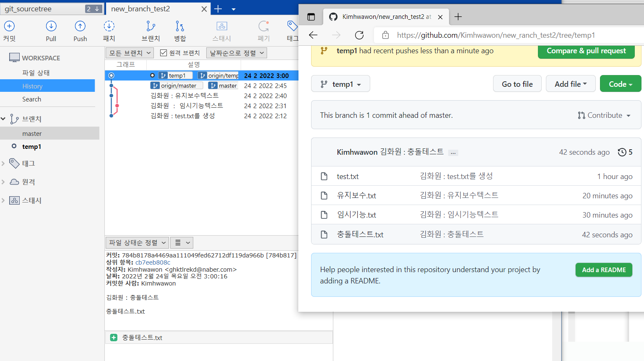Select the 김화원 : test.txt를 생성 commit row
644x361 pixels.
[x=201, y=116]
